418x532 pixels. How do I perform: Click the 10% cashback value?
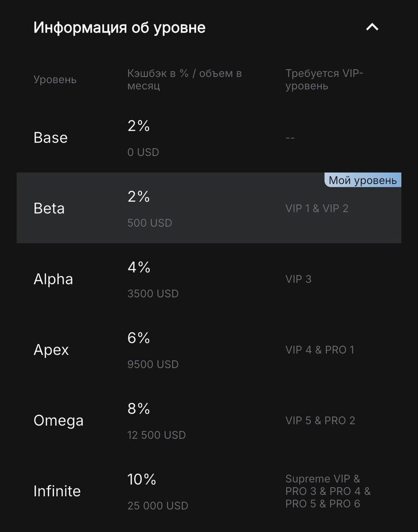(x=142, y=479)
